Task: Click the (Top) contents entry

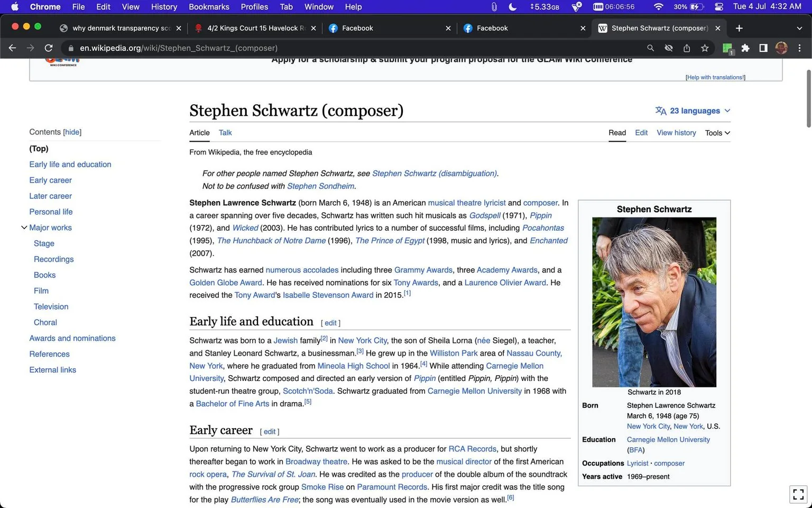Action: [39, 149]
